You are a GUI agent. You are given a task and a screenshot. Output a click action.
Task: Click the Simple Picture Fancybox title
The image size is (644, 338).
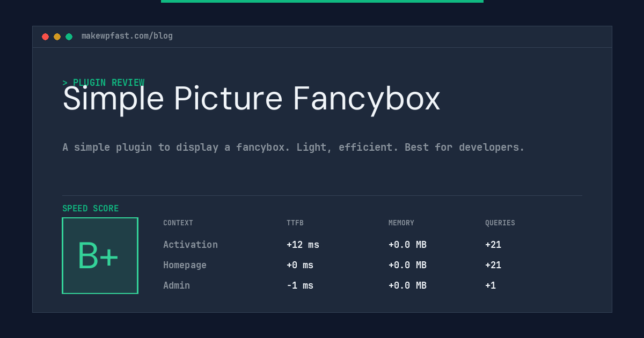pos(251,99)
